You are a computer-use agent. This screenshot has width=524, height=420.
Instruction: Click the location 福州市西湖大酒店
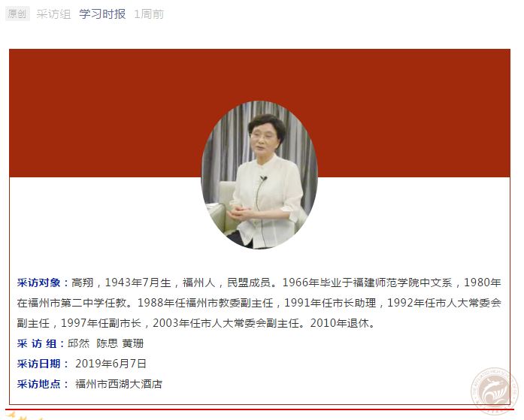119,384
